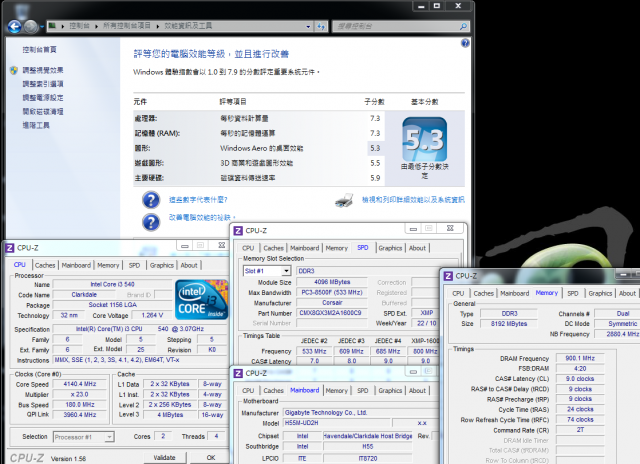Open Control Panel Home link in sidebar

(x=40, y=50)
